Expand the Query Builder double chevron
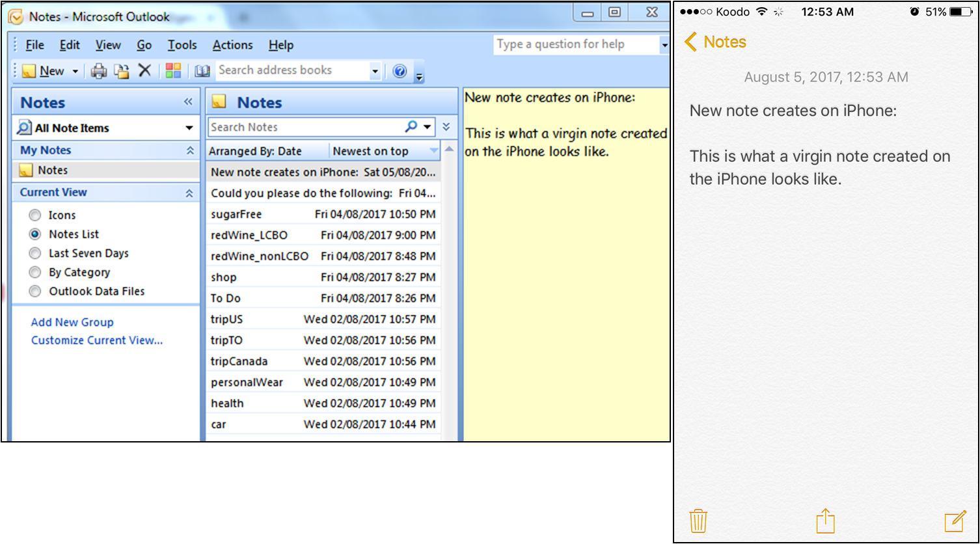Image resolution: width=980 pixels, height=544 pixels. click(x=446, y=128)
